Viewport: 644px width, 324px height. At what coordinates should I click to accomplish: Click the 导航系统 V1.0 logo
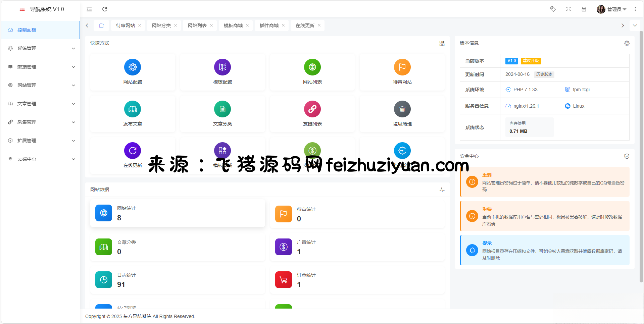pos(42,9)
